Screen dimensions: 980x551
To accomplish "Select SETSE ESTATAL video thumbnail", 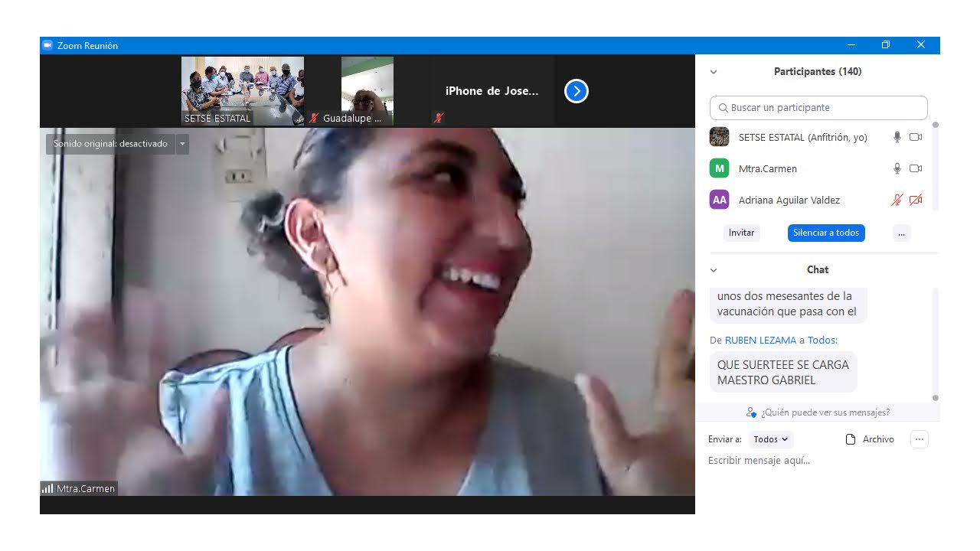I will 243,91.
